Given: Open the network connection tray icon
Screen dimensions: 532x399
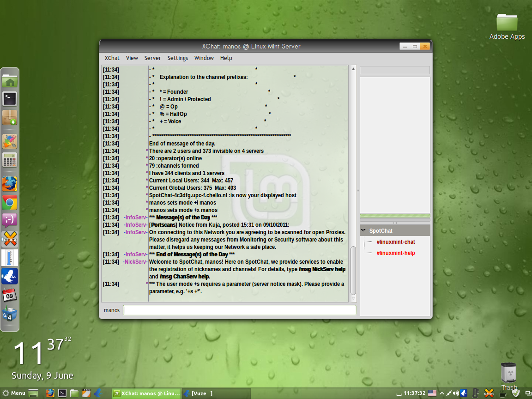Looking at the screenshot, I should coord(448,393).
